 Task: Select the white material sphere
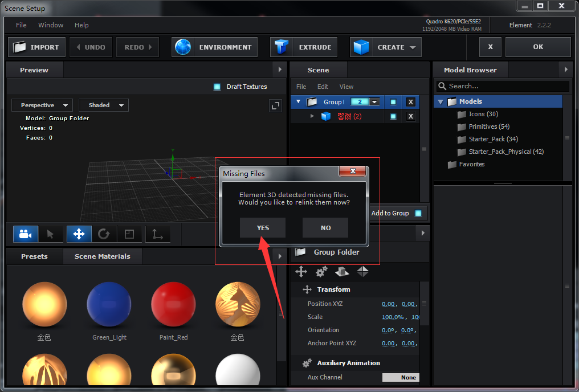point(238,370)
